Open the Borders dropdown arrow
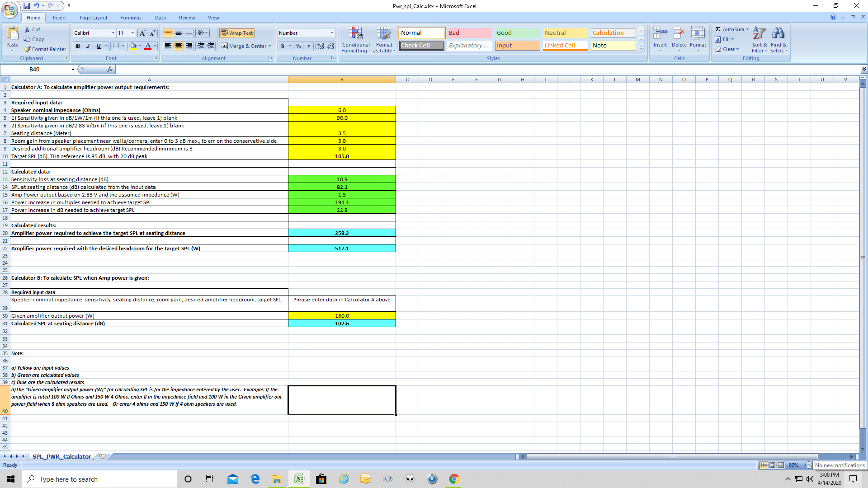The height and width of the screenshot is (488, 868). [x=123, y=46]
